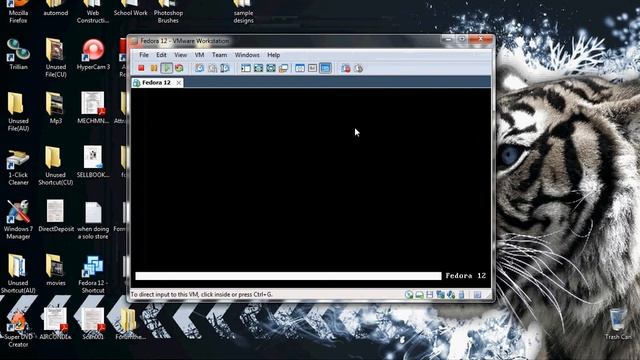
Task: Click the sixth device status bar icon
Action: coord(462,294)
